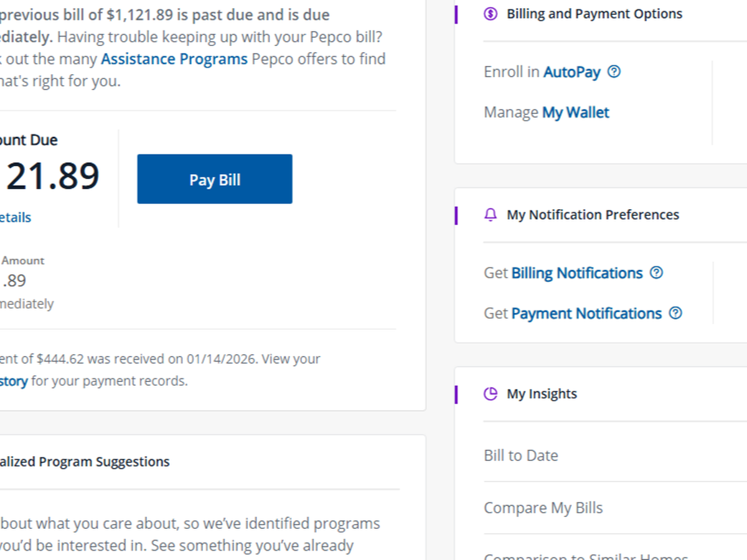Viewport: 747px width, 560px height.
Task: Click the AutoPay help question icon
Action: pos(614,72)
